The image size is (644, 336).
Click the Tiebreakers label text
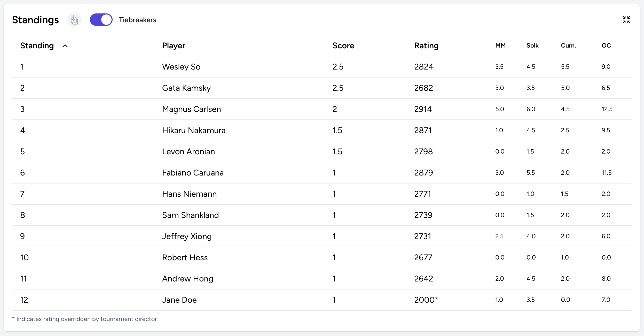[137, 20]
